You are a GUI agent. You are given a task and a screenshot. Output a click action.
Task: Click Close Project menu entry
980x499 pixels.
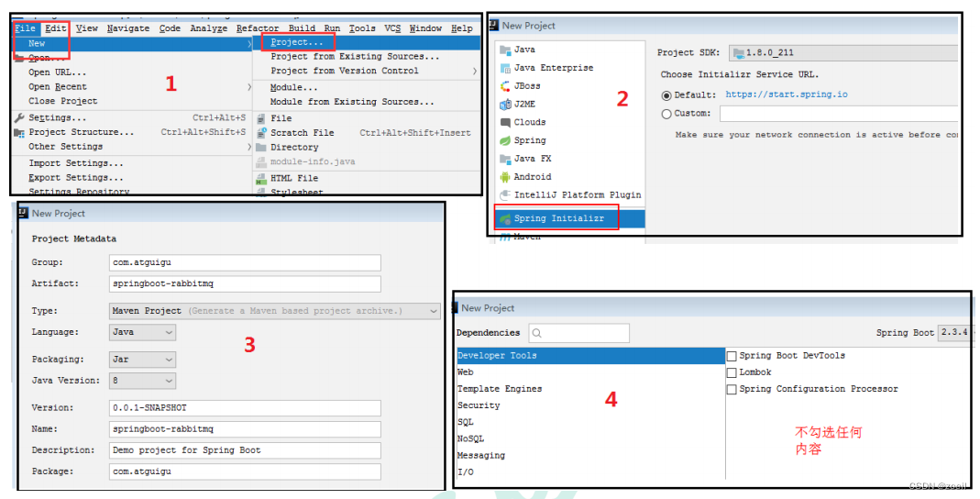62,101
